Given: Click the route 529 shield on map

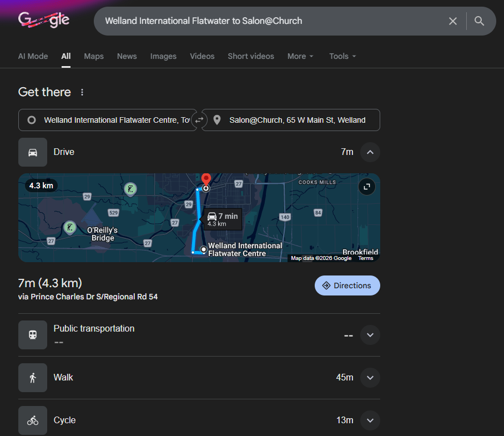Looking at the screenshot, I should (x=113, y=213).
